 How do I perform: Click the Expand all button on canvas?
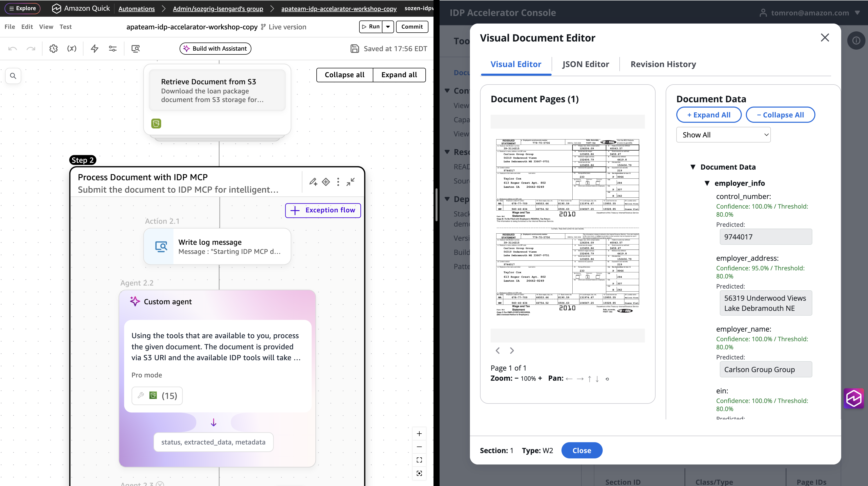[x=399, y=75]
